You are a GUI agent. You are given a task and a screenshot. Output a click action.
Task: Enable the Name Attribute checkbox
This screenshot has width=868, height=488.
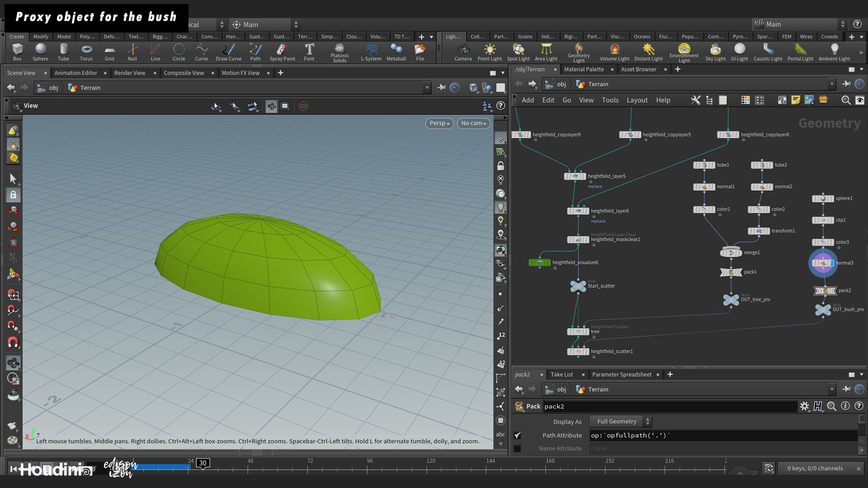coord(518,448)
